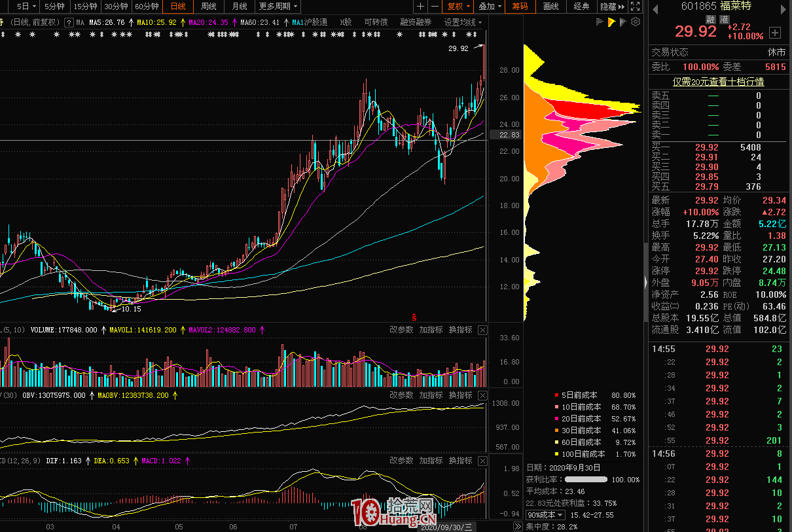Open the 设置均线 dropdown
The image size is (792, 532).
coord(463,22)
